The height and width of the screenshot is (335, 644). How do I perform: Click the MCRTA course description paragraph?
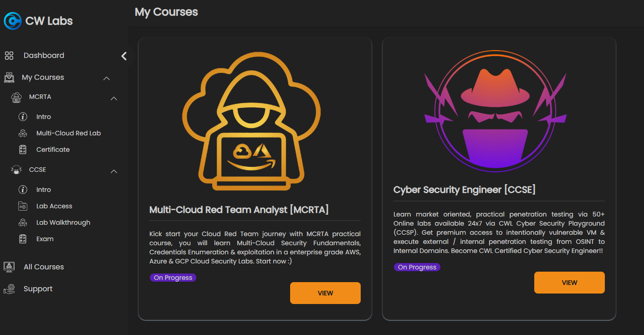point(255,247)
